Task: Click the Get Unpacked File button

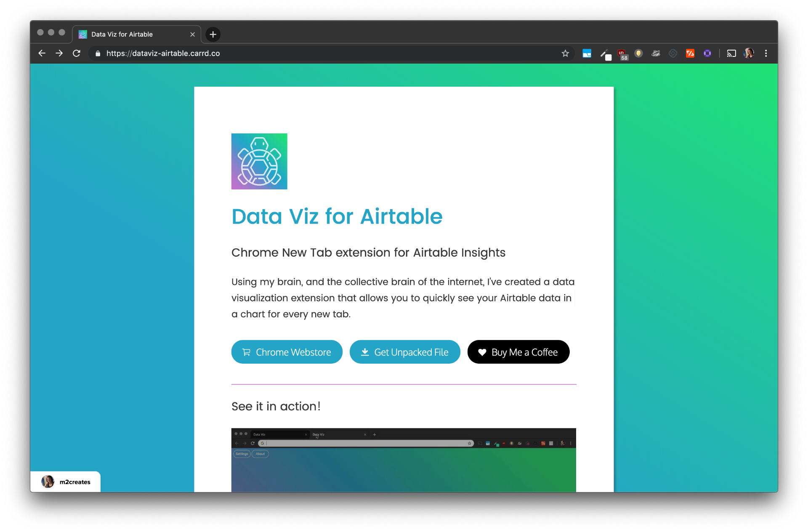Action: click(404, 352)
